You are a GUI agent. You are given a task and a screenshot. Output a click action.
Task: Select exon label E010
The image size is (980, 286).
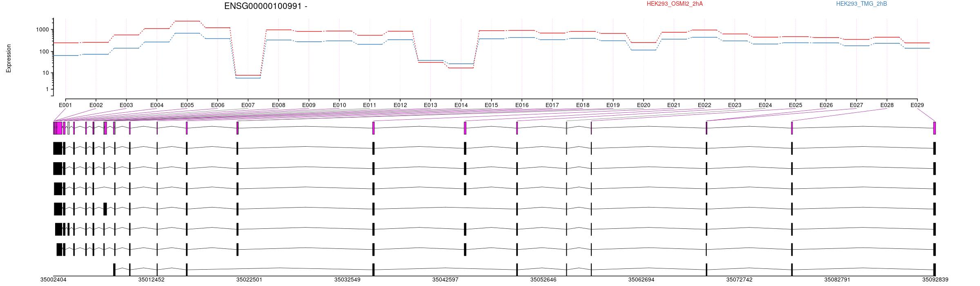coord(339,105)
